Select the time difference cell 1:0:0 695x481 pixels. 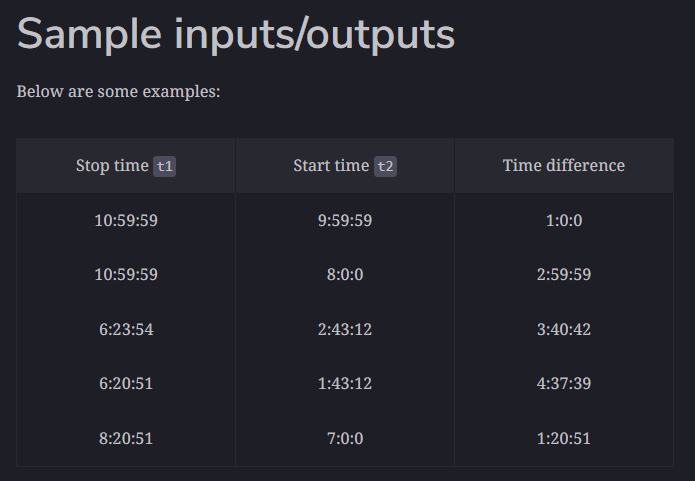tap(564, 220)
